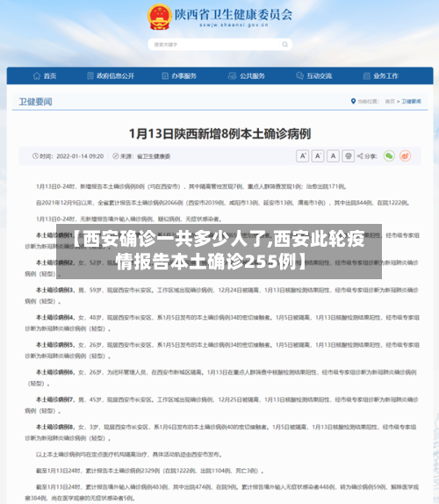Click the icon beside 业务工作
Viewport: 439px width, 504px height.
click(366, 76)
